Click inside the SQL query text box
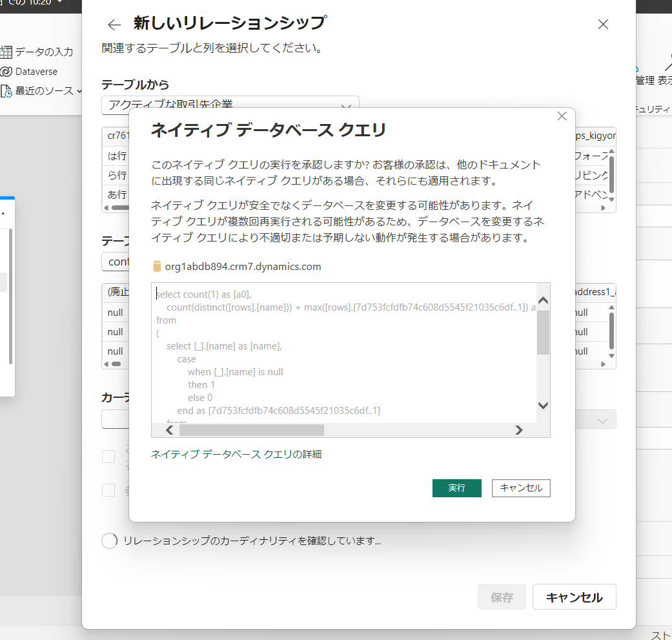 tap(343, 353)
